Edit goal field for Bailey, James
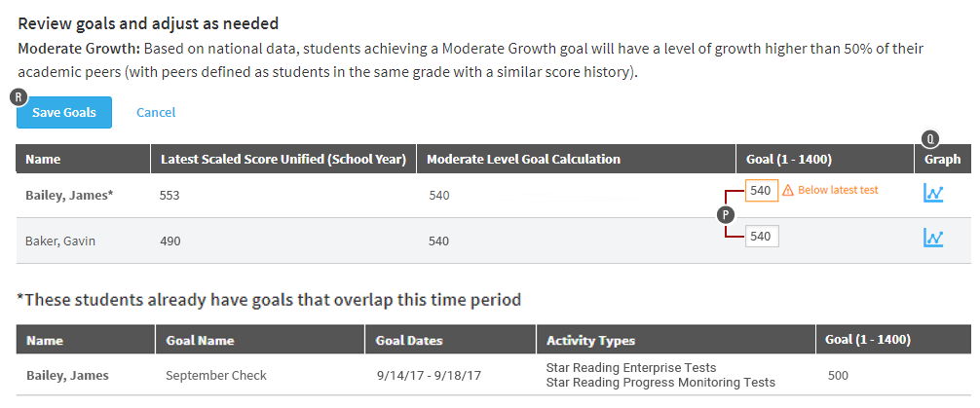 coord(761,191)
